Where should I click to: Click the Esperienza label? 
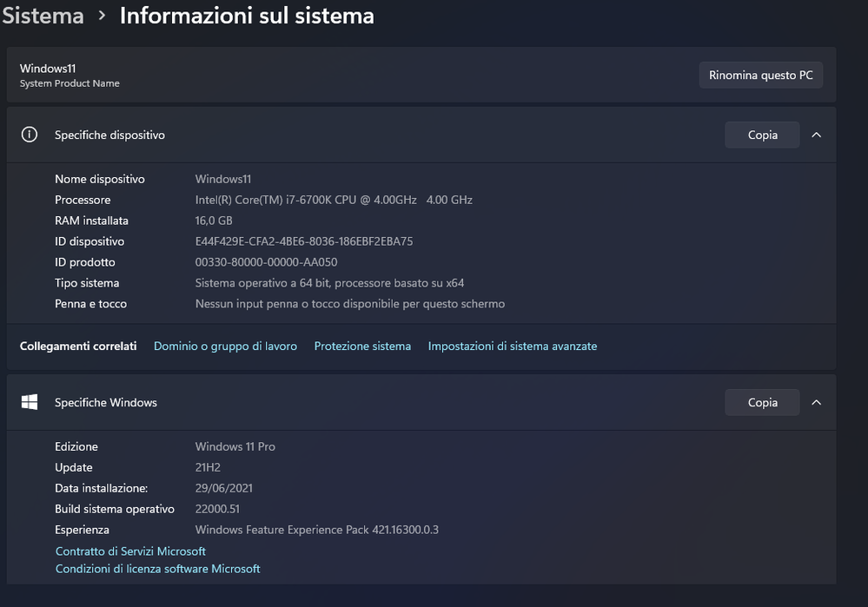point(82,530)
